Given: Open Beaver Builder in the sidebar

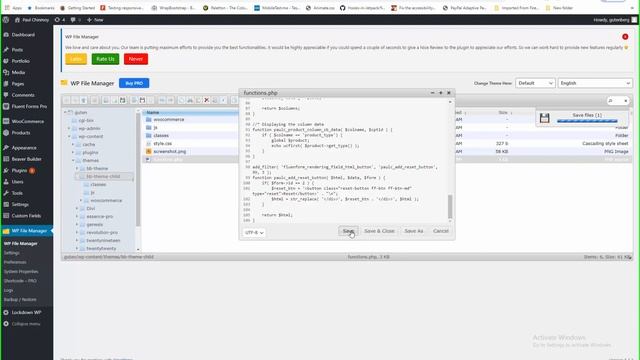Looking at the screenshot, I should coord(27,159).
